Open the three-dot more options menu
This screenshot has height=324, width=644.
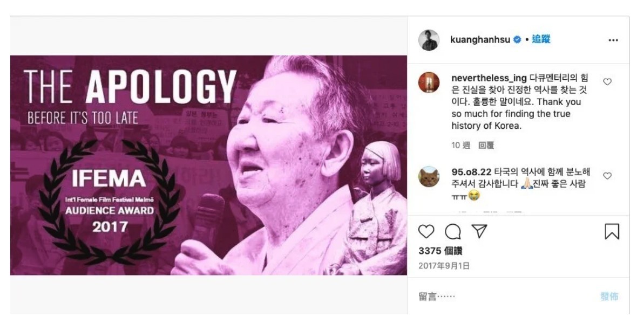613,40
